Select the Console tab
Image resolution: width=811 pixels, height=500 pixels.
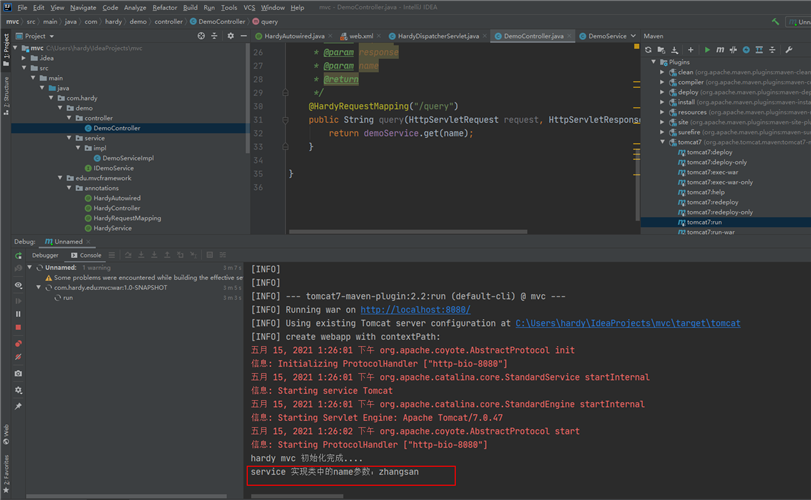tap(86, 255)
